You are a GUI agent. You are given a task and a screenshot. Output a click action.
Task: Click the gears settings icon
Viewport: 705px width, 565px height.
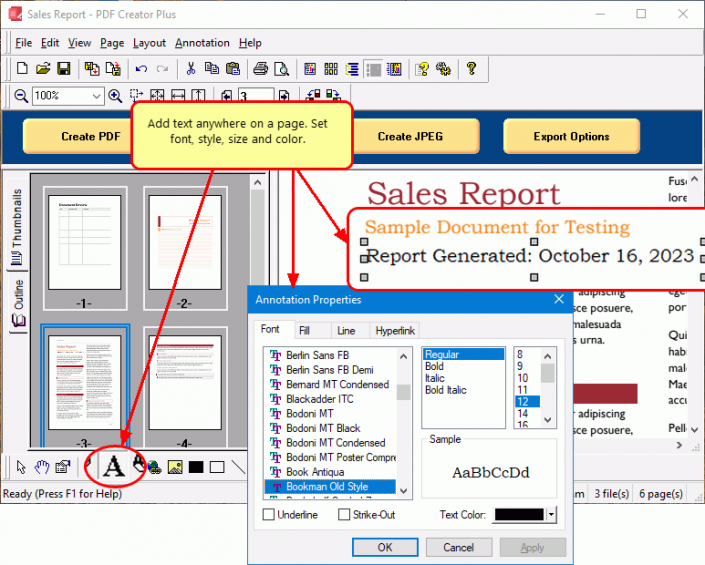443,69
